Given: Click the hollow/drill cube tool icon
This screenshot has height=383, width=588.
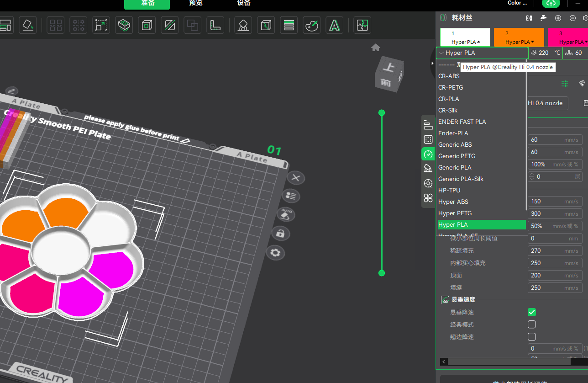Looking at the screenshot, I should (147, 25).
